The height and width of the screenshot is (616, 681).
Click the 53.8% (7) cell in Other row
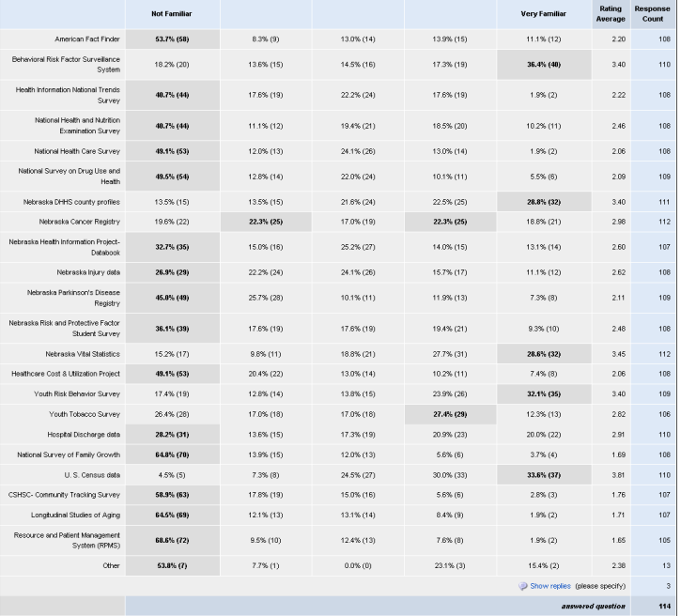tap(173, 565)
